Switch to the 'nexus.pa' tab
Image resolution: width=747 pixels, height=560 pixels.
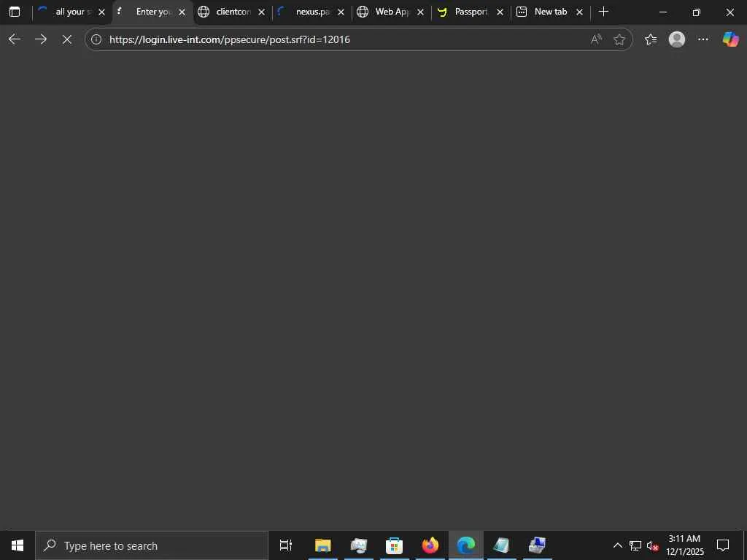pyautogui.click(x=312, y=12)
